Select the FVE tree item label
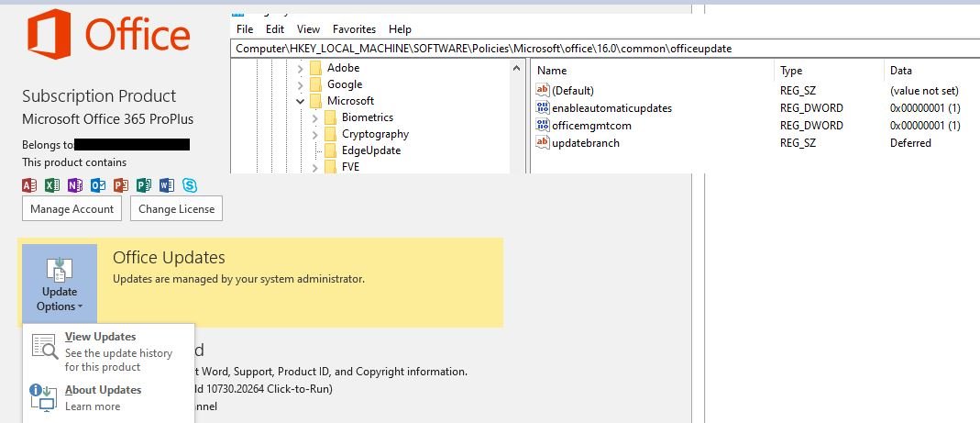980x423 pixels. (x=350, y=167)
